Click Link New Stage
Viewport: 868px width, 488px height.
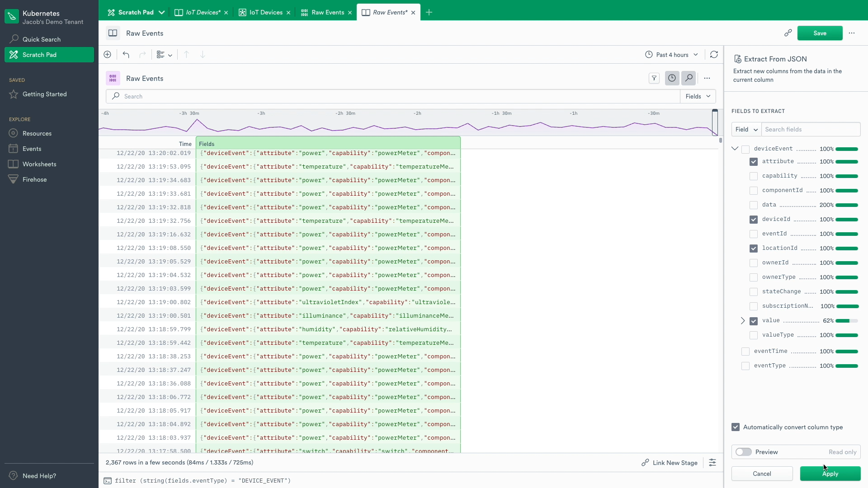(670, 463)
